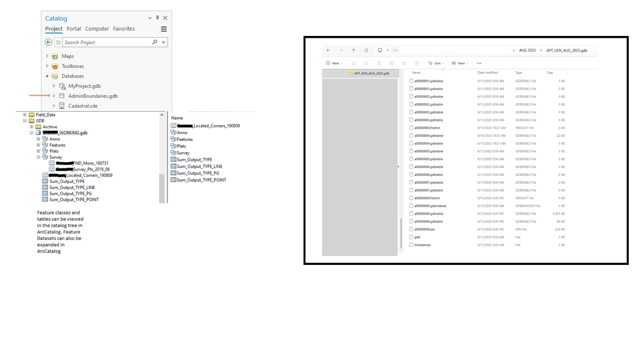Switch to the Portal tab
This screenshot has width=644, height=362.
point(74,29)
